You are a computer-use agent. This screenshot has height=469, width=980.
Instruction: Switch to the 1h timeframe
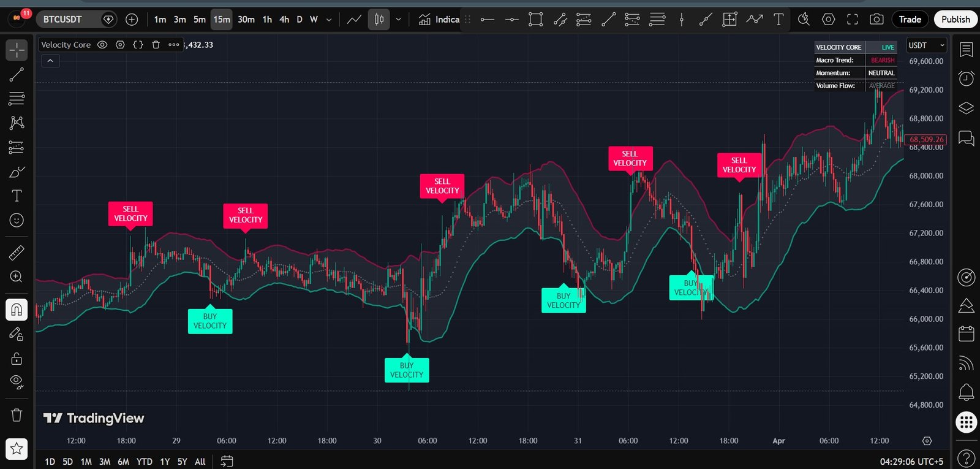(267, 20)
